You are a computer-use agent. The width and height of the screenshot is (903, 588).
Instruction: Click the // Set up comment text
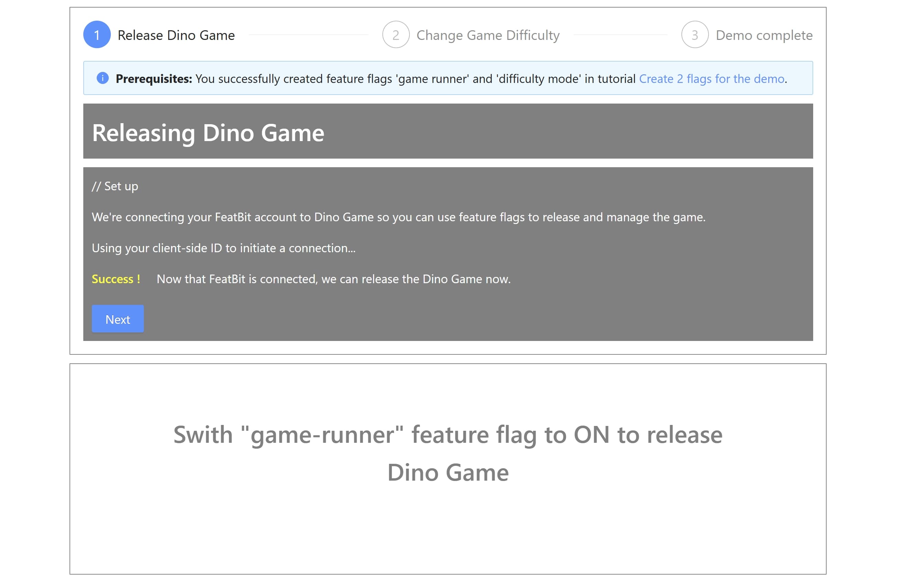tap(115, 186)
